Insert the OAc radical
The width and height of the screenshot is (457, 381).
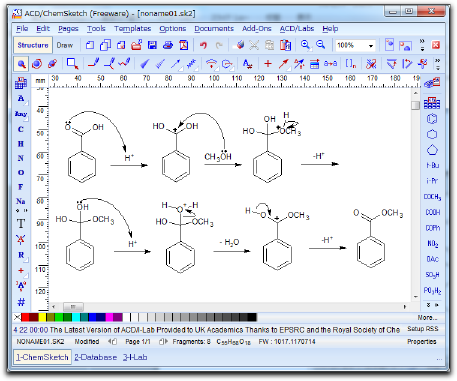pos(432,259)
